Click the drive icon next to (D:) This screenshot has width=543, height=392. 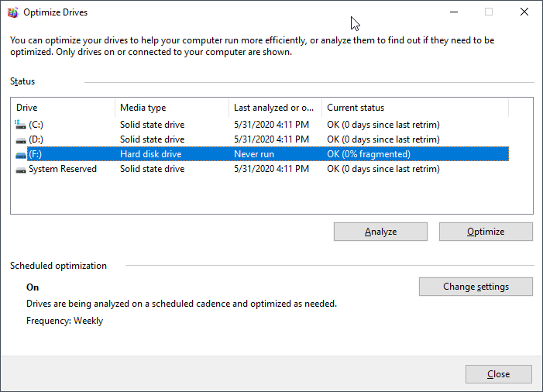point(21,139)
